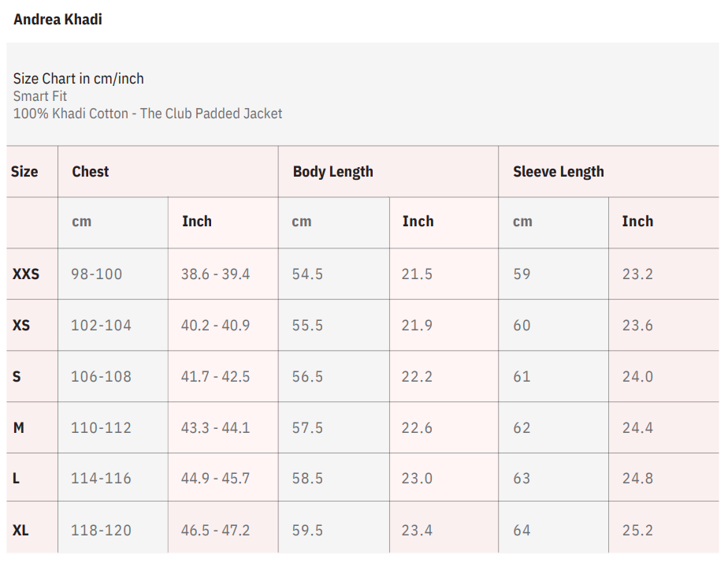
Task: Select the XS size row label
Action: pos(21,325)
